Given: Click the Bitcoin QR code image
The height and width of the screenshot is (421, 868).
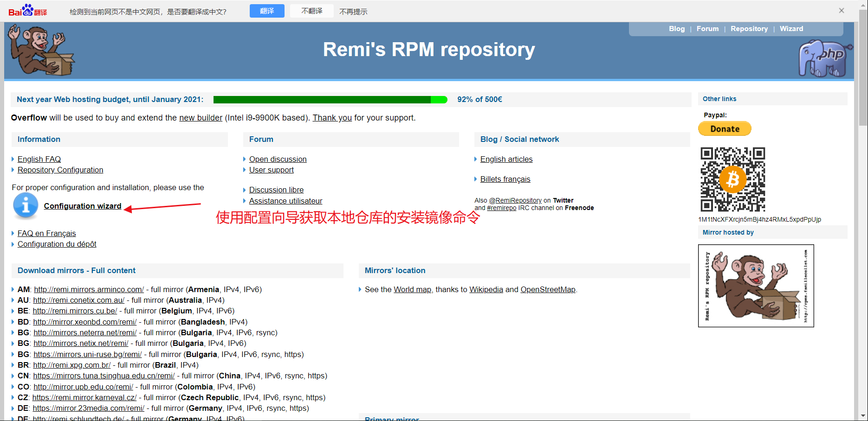Looking at the screenshot, I should coord(732,179).
